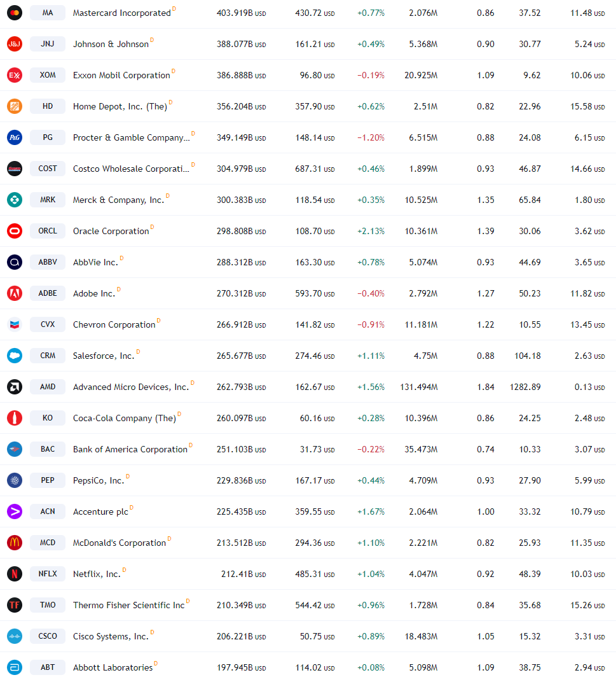Open the MA ticker symbol
616x682 pixels.
pos(48,13)
